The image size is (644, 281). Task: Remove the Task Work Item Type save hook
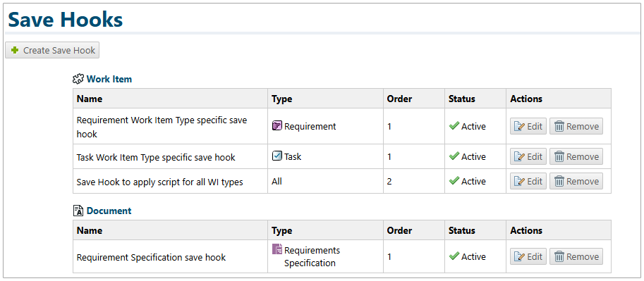coord(576,157)
